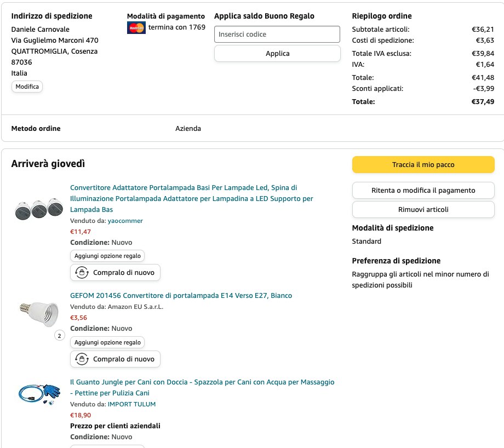Select Ritenta o modifica il pagamento
This screenshot has height=448, width=504.
click(423, 191)
